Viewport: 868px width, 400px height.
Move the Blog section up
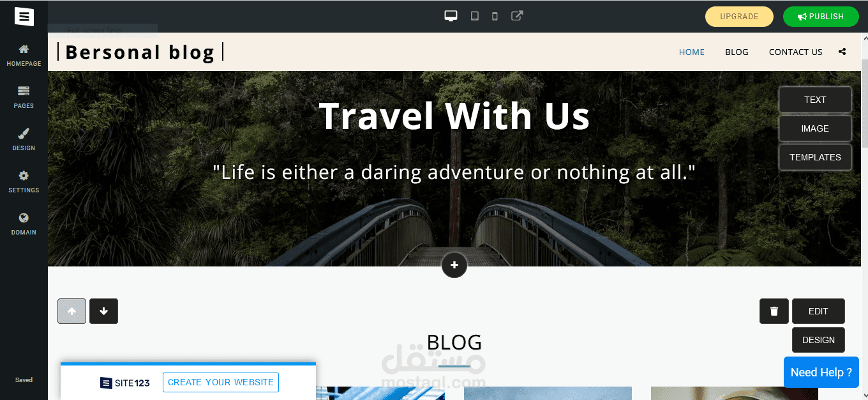(x=71, y=311)
